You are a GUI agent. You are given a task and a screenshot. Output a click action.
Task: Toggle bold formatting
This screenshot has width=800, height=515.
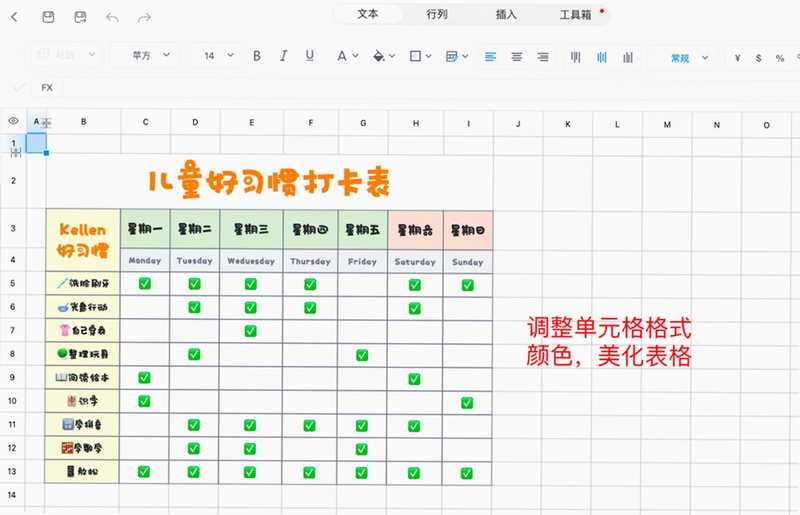coord(257,56)
